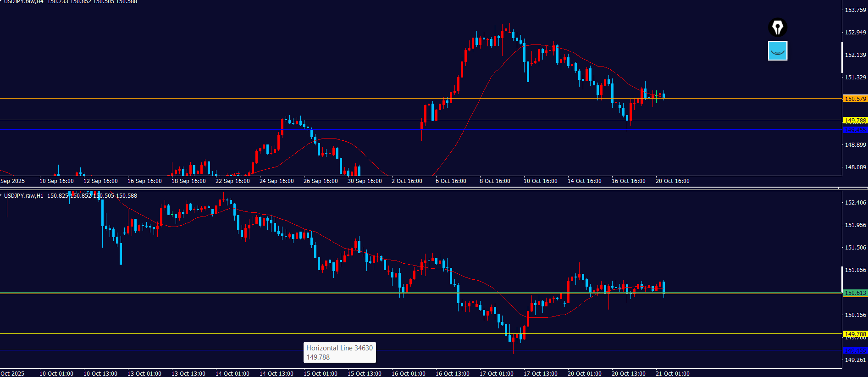Viewport: 868px width, 377px height.
Task: Click the 8 Oct 16:00 time label
Action: [x=495, y=181]
